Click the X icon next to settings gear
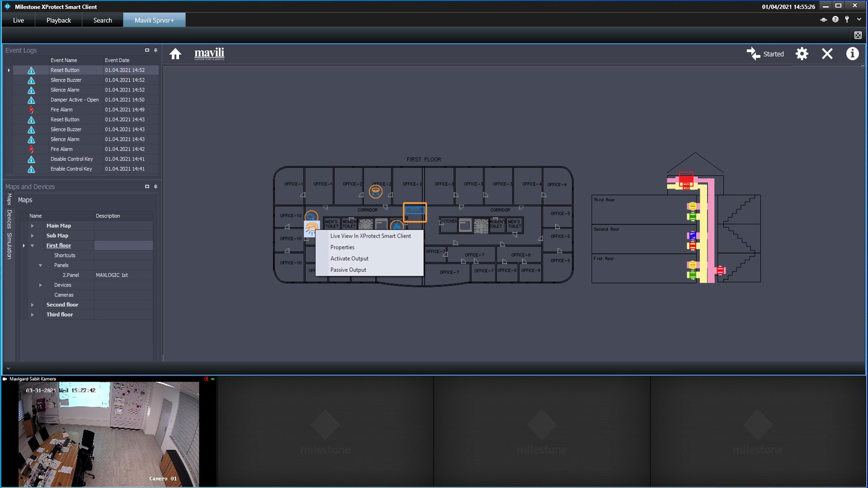This screenshot has height=488, width=868. [827, 54]
